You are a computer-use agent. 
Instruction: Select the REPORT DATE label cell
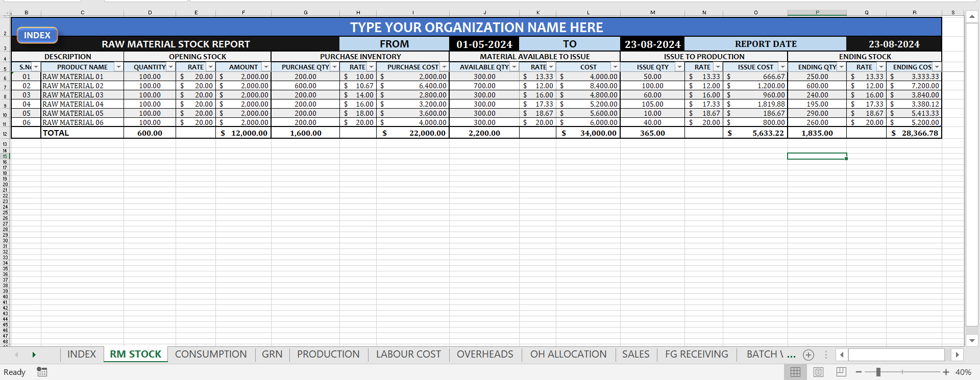[766, 44]
